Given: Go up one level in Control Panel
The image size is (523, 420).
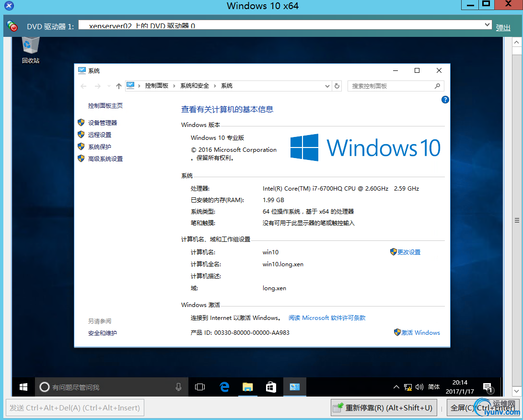Looking at the screenshot, I should (x=119, y=86).
